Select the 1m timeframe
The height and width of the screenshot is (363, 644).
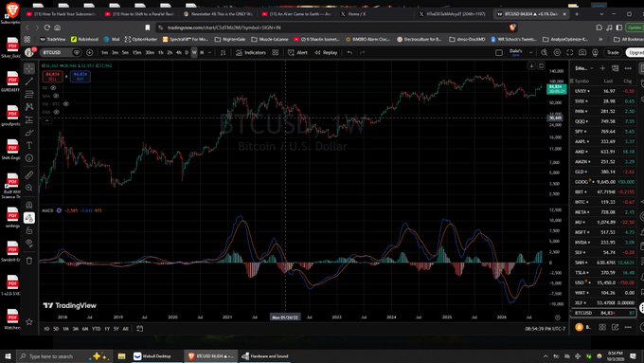105,53
